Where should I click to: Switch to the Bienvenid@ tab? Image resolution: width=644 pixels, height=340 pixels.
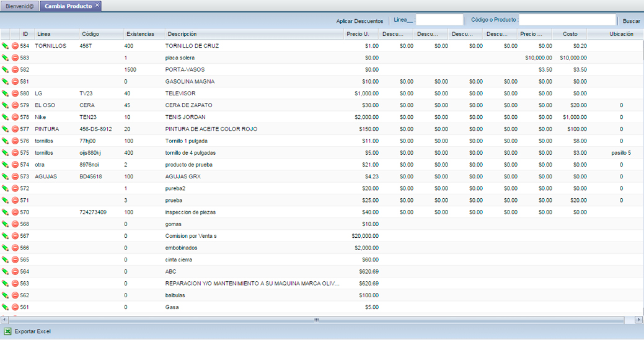(x=19, y=6)
